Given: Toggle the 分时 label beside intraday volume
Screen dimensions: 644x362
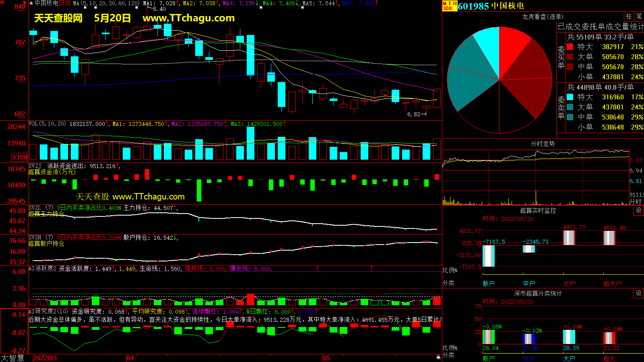Looking at the screenshot, I should tap(636, 201).
